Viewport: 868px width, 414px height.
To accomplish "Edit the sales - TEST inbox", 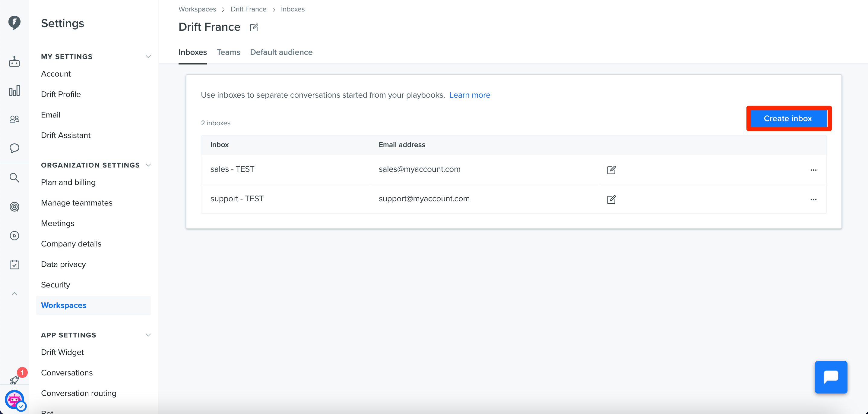I will coord(611,170).
